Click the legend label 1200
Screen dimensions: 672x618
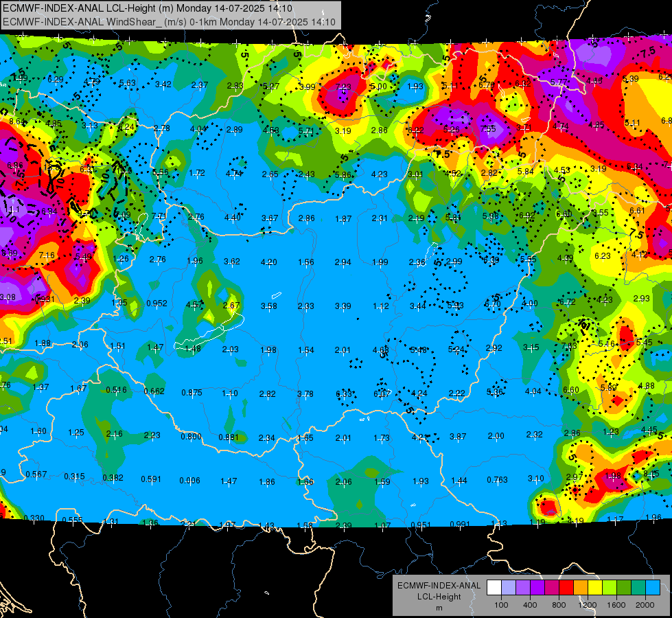587,605
